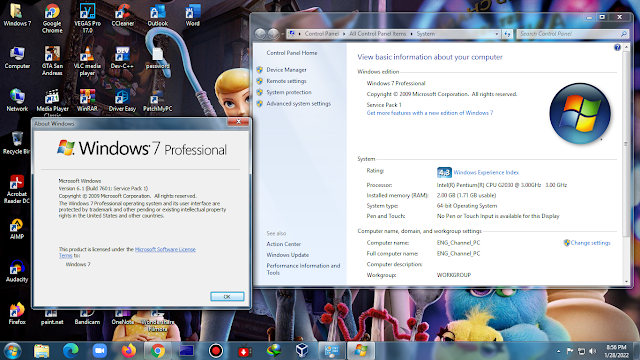Screen dimensions: 640x360
Task: Select VLC media player desktop icon
Action: pyautogui.click(x=87, y=61)
